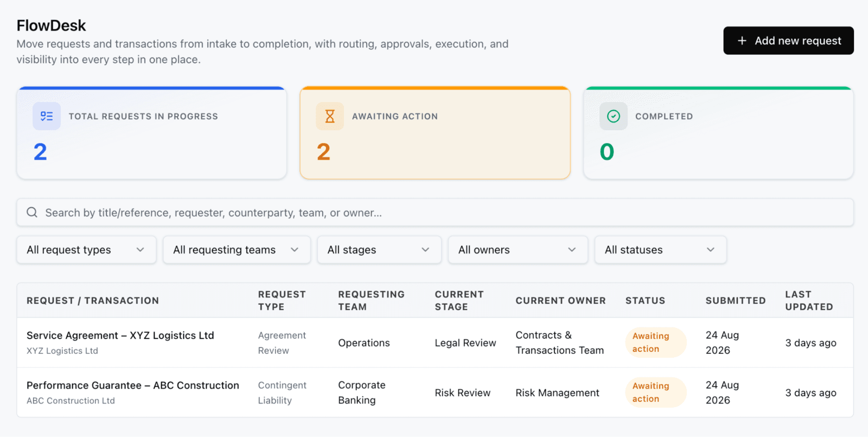
Task: Click the Request / Transaction column header
Action: coord(93,301)
